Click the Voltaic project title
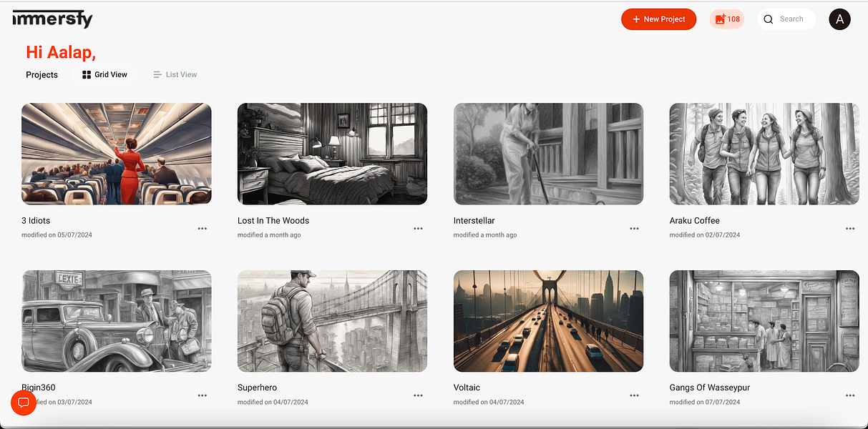This screenshot has width=868, height=429. [x=467, y=388]
